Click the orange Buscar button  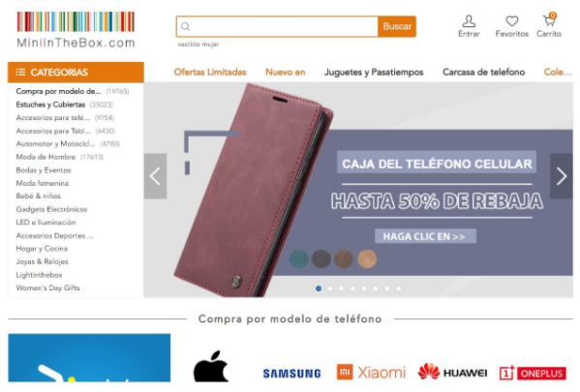[x=397, y=26]
